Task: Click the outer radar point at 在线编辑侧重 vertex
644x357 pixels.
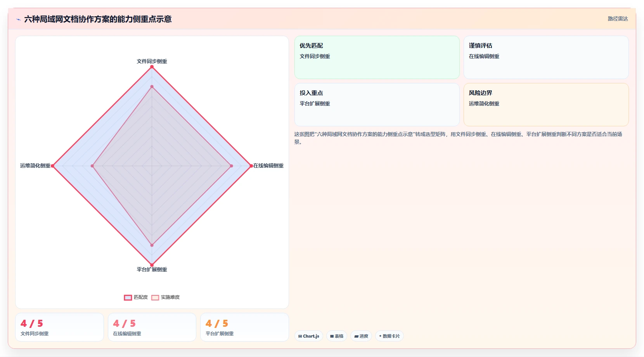Action: tap(251, 166)
